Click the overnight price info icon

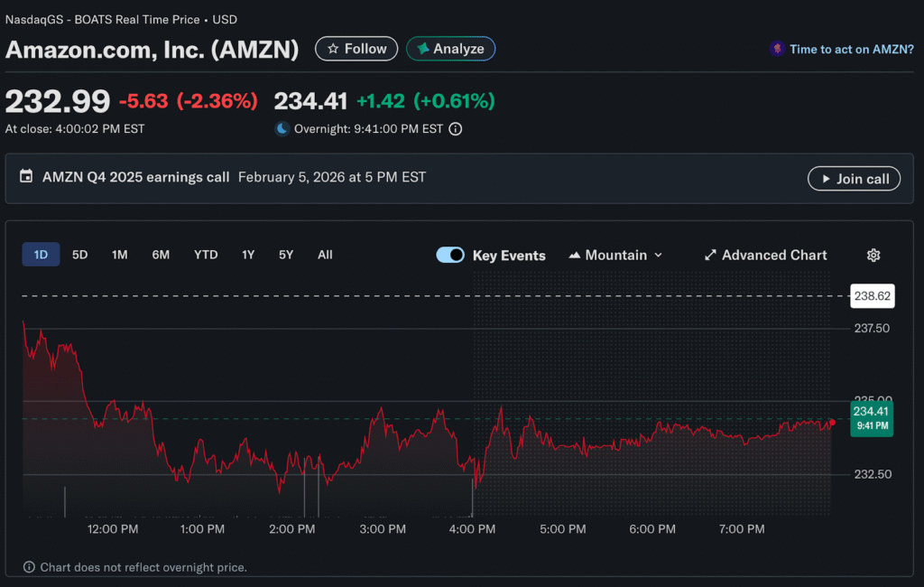pyautogui.click(x=456, y=129)
